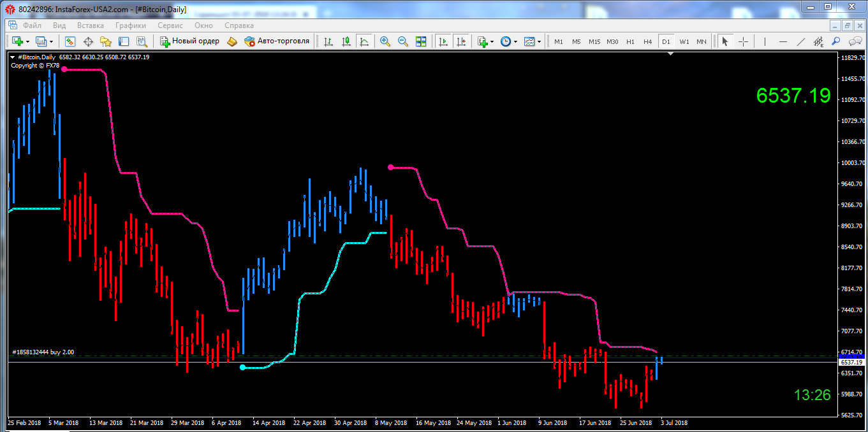Zoom in on the chart
Image resolution: width=868 pixels, height=432 pixels.
pyautogui.click(x=385, y=41)
